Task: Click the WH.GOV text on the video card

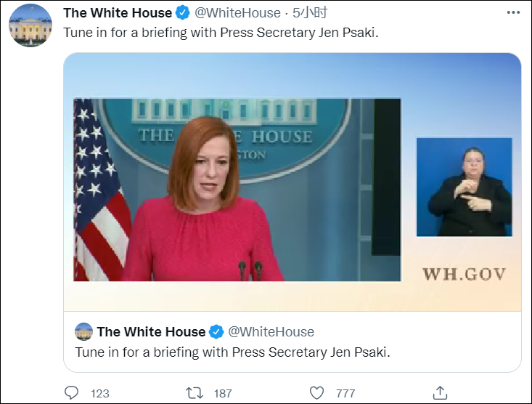Action: coord(465,274)
